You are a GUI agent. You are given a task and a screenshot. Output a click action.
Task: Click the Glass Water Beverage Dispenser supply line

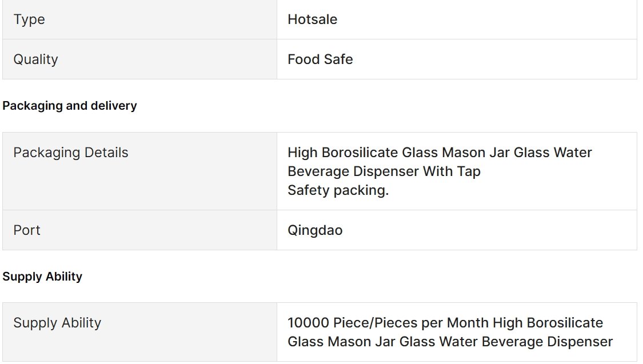[450, 342]
